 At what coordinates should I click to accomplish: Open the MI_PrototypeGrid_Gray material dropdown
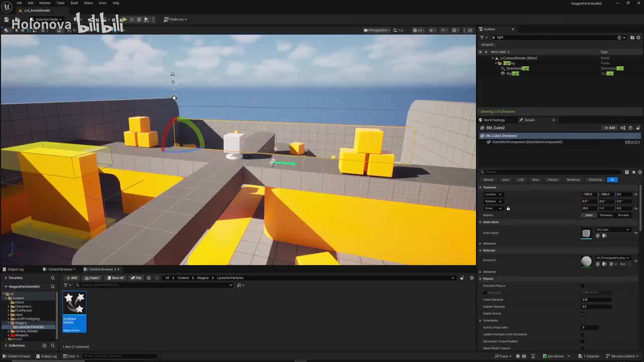[x=613, y=258]
